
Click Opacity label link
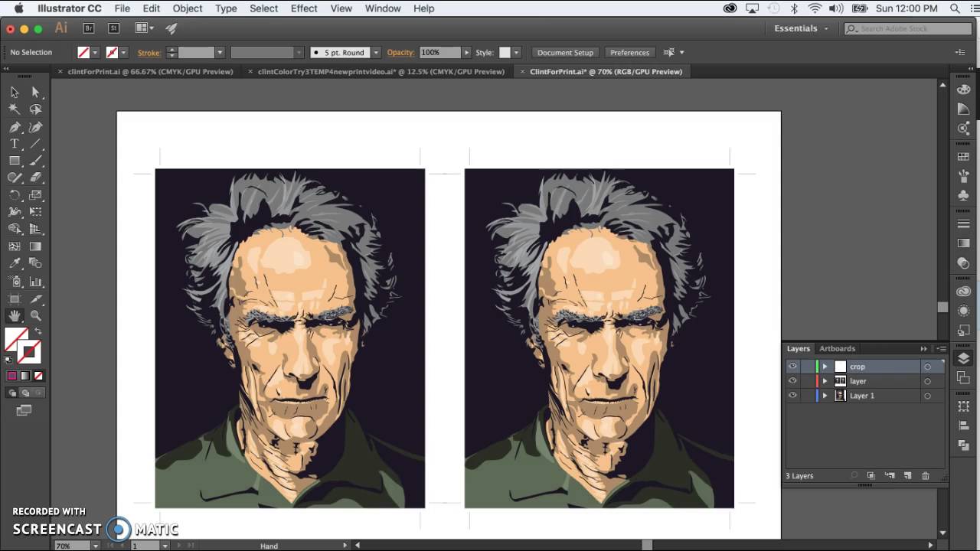coord(400,53)
